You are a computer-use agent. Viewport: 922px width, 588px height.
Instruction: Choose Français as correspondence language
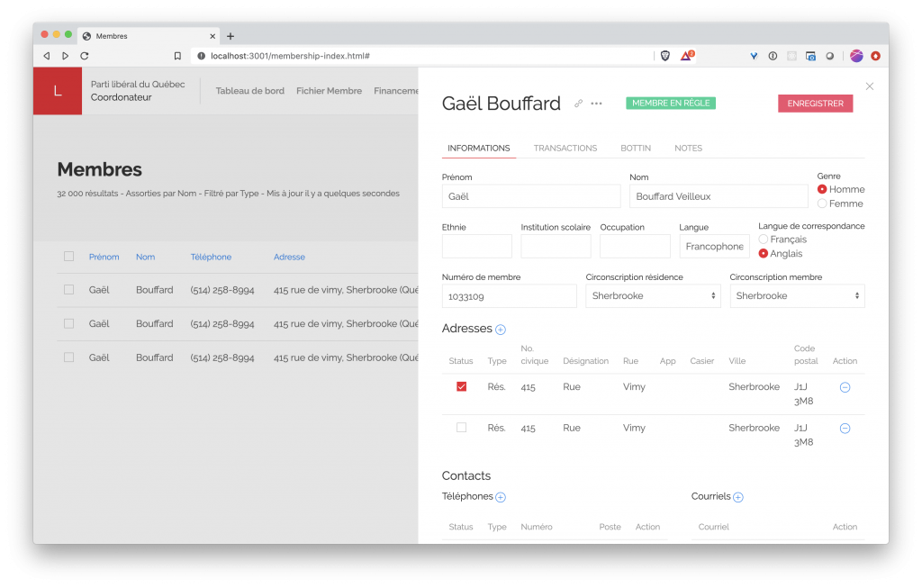[x=764, y=240]
